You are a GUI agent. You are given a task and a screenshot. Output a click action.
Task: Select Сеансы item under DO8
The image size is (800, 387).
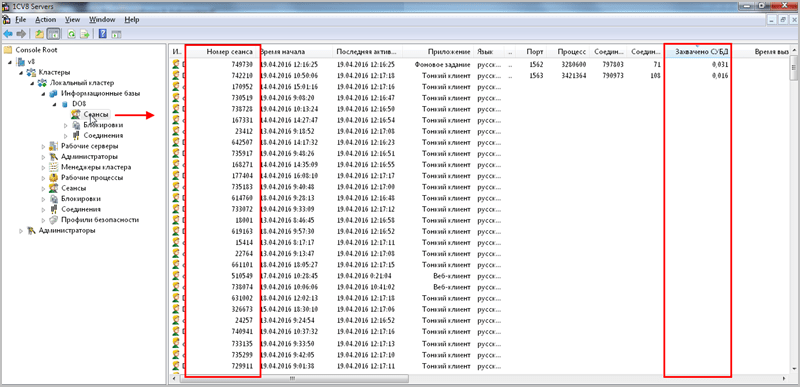(x=95, y=115)
